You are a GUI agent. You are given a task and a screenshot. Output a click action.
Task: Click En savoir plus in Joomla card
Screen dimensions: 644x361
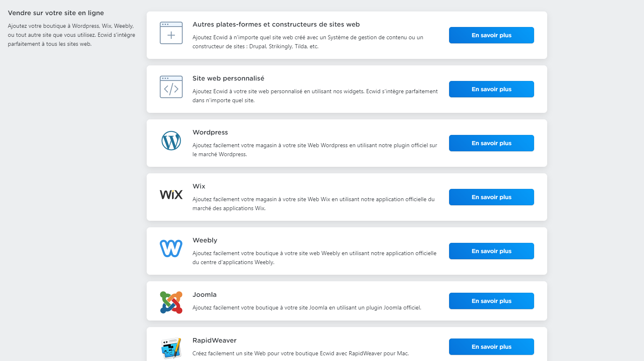[x=491, y=301]
